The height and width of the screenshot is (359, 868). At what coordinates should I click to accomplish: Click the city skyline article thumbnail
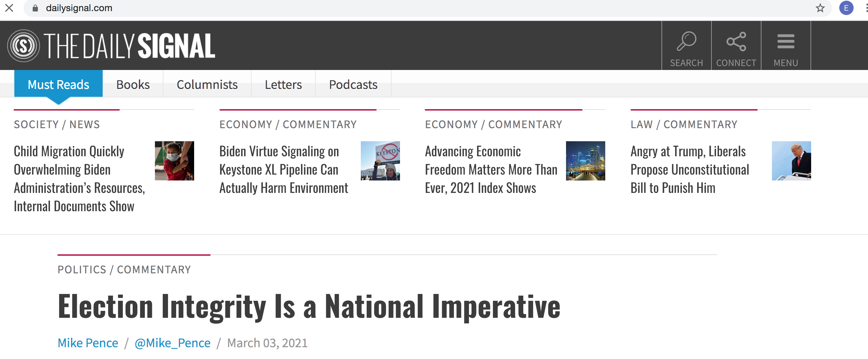pos(585,161)
